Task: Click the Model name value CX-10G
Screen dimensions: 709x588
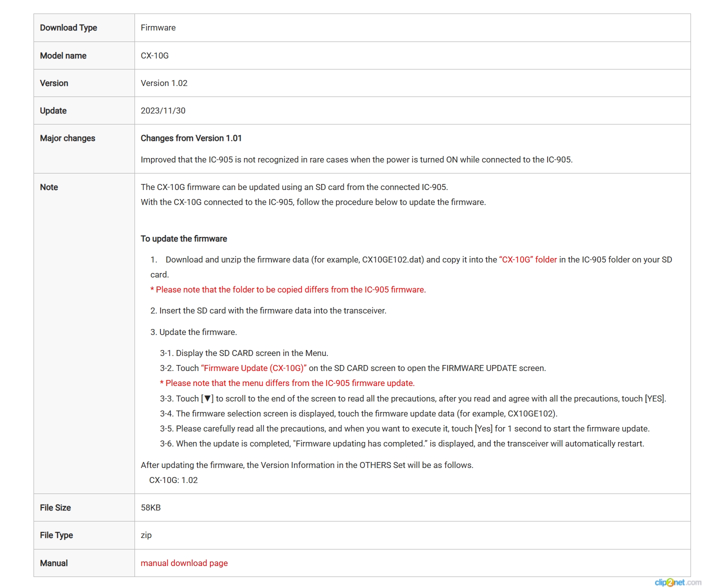Action: [154, 55]
